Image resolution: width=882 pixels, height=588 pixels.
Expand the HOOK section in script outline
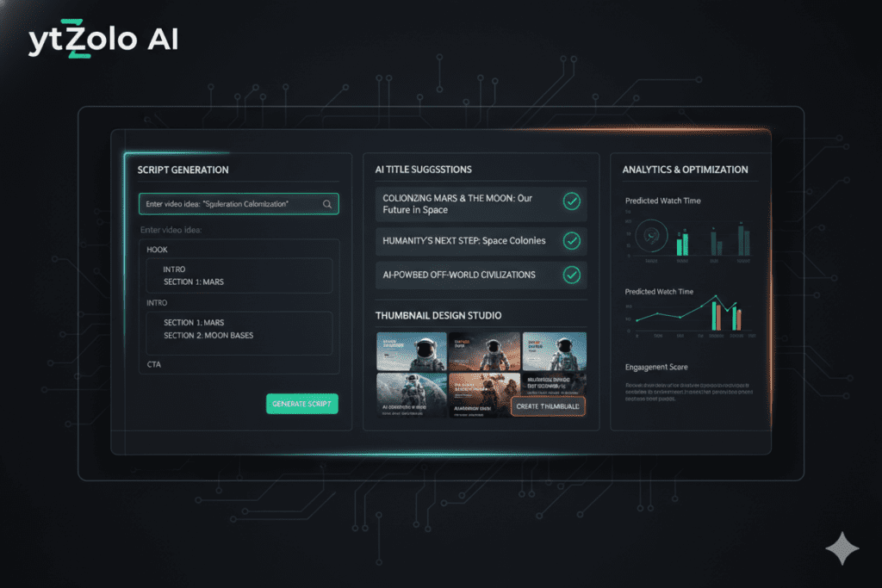coord(158,250)
